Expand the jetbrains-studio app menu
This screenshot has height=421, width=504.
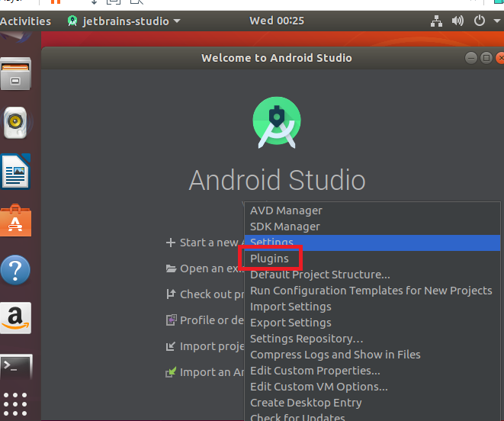[124, 21]
